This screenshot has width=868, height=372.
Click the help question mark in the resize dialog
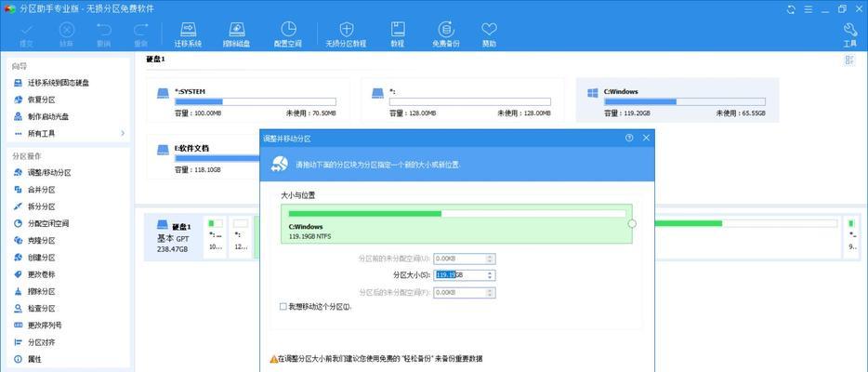(629, 138)
